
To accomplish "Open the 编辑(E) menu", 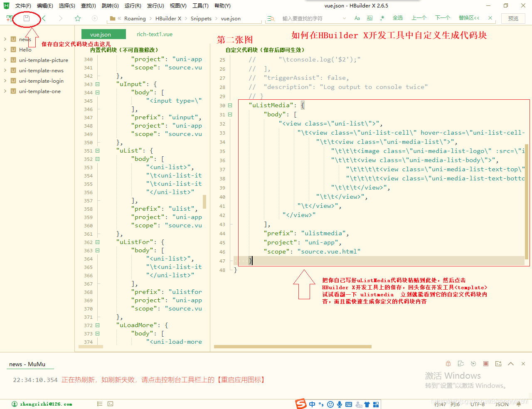I will (x=45, y=5).
